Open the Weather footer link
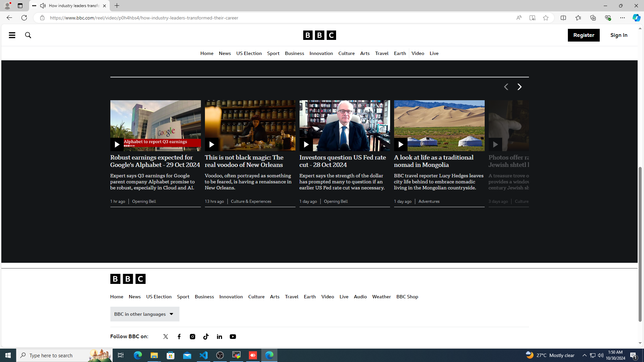The image size is (644, 362). (x=381, y=297)
